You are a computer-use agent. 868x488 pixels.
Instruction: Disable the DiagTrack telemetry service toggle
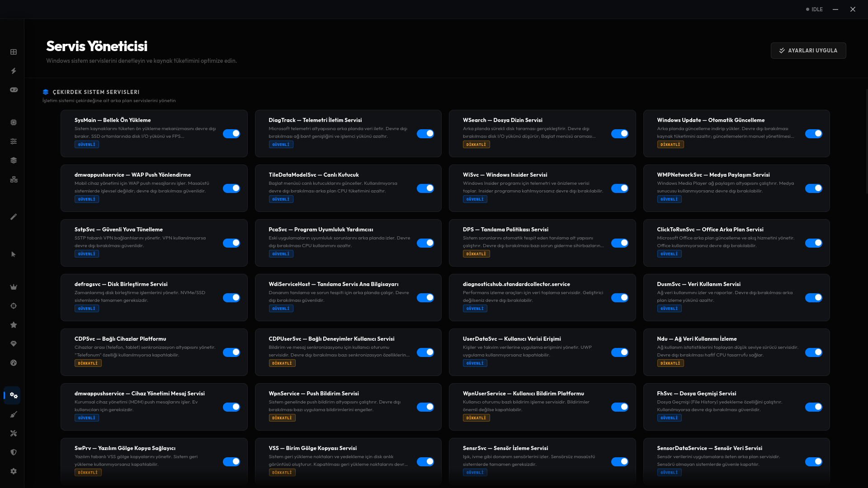pos(425,134)
